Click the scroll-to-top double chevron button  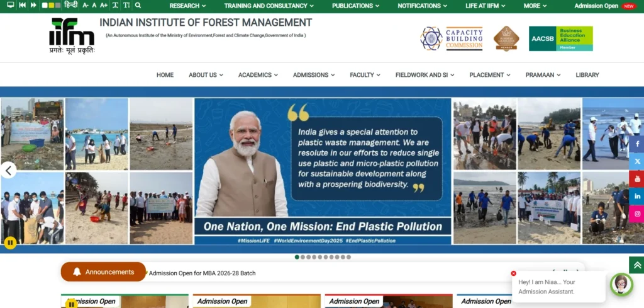tap(636, 265)
